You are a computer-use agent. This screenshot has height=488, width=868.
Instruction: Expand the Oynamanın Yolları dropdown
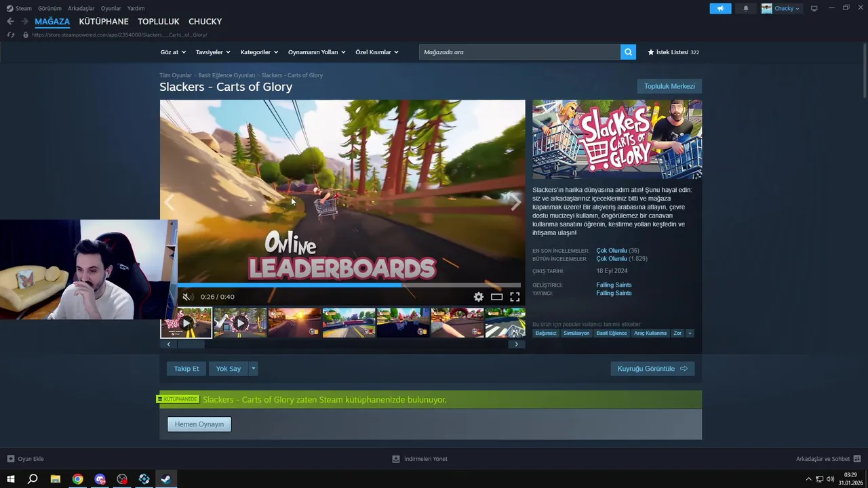(317, 52)
